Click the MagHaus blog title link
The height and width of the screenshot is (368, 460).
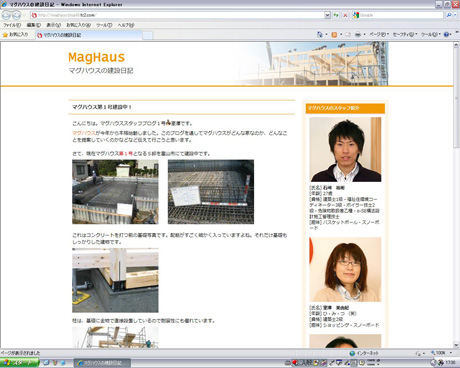click(x=97, y=57)
